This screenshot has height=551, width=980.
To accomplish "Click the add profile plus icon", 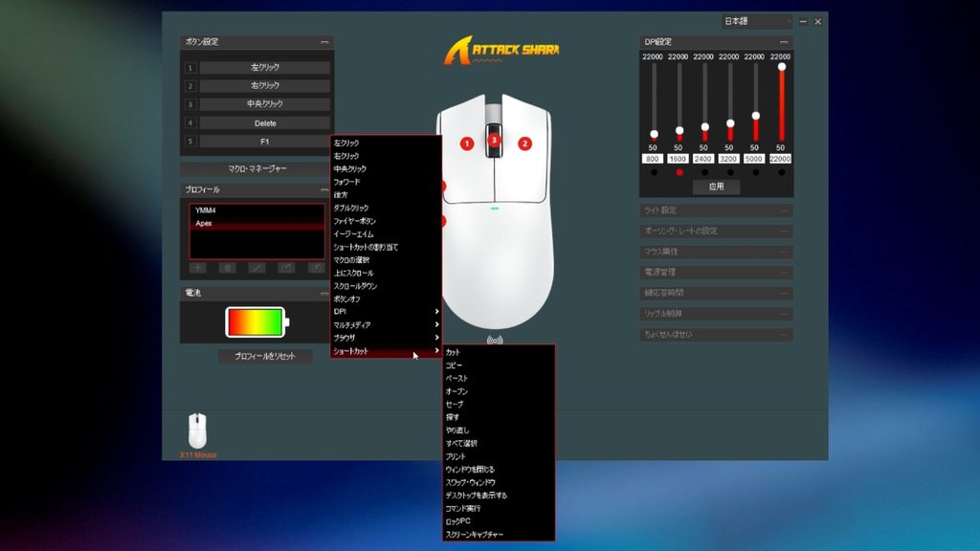I will coord(197,268).
